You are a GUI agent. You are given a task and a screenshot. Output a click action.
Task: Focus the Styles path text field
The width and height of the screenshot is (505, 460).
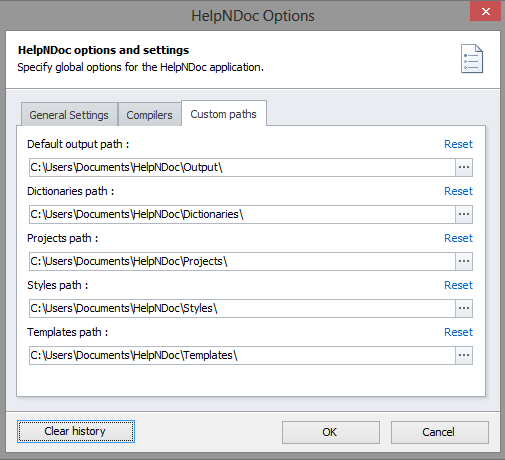tap(242, 308)
